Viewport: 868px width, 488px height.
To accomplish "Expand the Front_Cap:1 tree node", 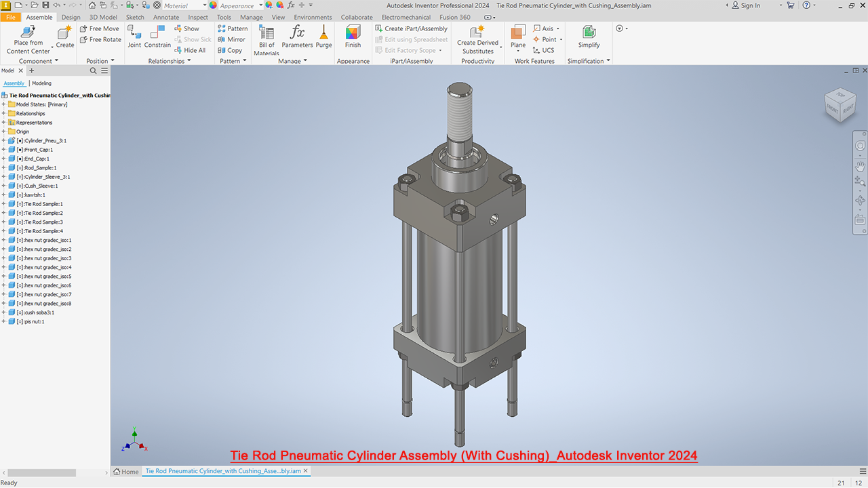I will 4,150.
